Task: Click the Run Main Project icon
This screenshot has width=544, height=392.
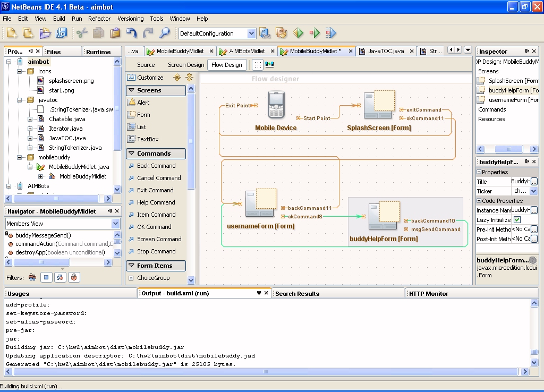Action: click(298, 33)
